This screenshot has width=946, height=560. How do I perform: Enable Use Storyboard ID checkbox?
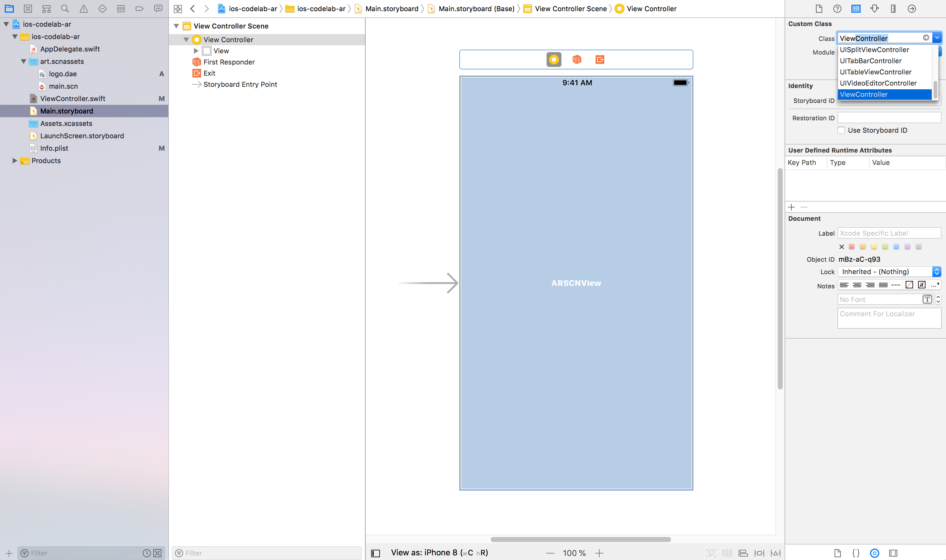(841, 130)
